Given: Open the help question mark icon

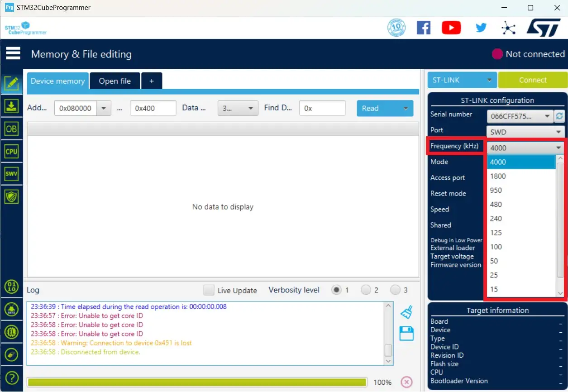Looking at the screenshot, I should tap(11, 377).
